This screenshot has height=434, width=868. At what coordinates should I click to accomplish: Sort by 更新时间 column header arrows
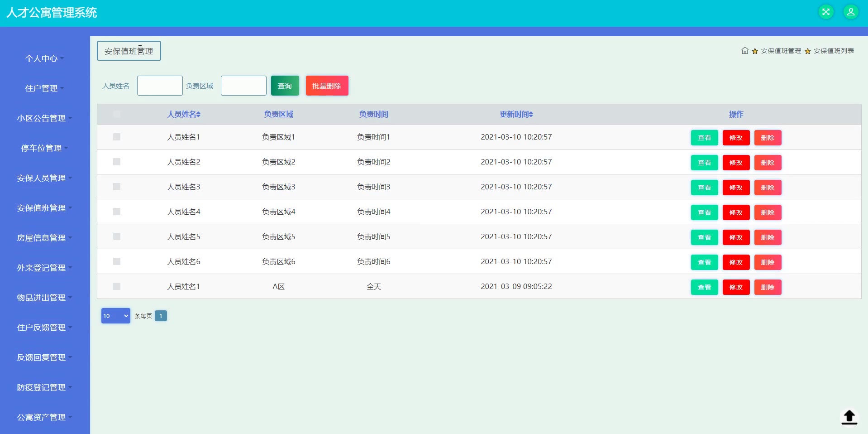tap(531, 115)
